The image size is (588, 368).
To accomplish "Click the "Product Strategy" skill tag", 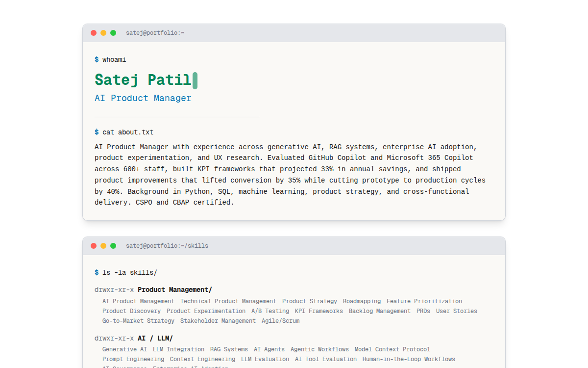I will tap(310, 301).
